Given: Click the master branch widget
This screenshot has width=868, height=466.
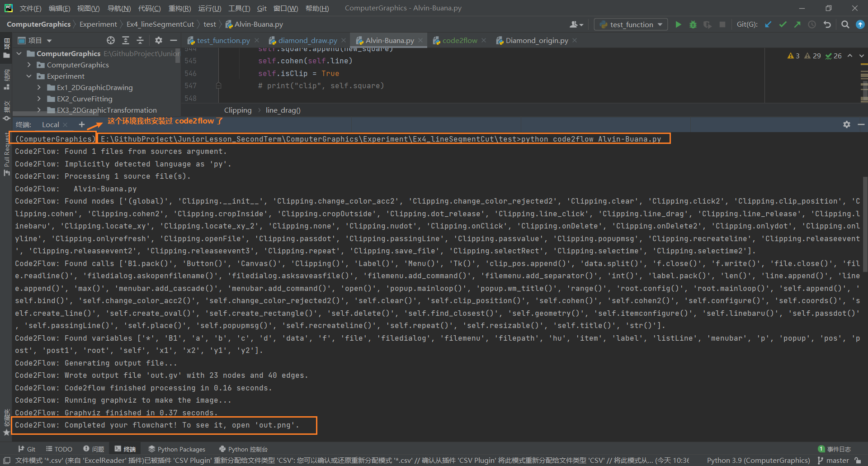Looking at the screenshot, I should (x=833, y=460).
